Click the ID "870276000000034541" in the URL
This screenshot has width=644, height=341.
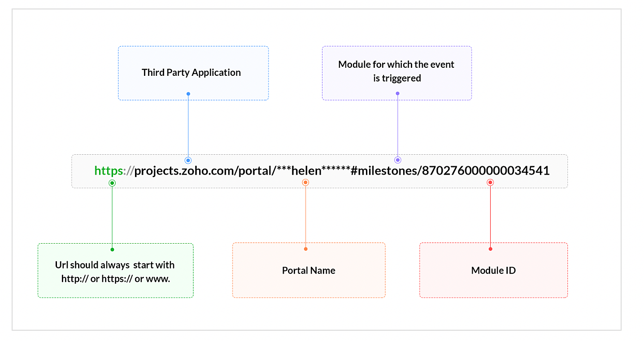click(x=486, y=171)
